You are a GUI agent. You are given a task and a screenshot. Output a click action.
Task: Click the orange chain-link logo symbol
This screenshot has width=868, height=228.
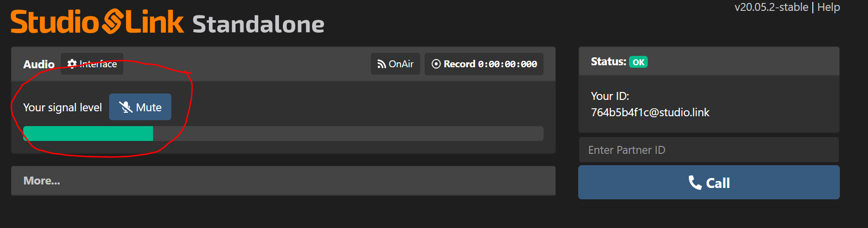pyautogui.click(x=112, y=22)
